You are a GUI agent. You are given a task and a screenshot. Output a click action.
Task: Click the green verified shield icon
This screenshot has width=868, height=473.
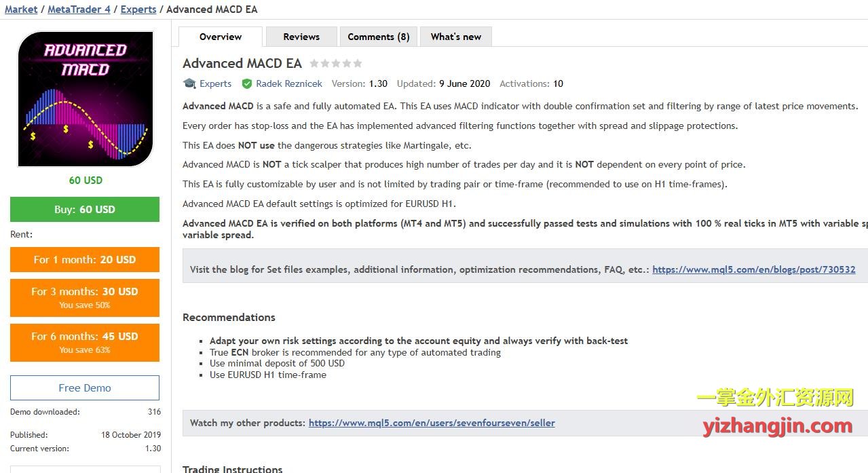tap(247, 84)
